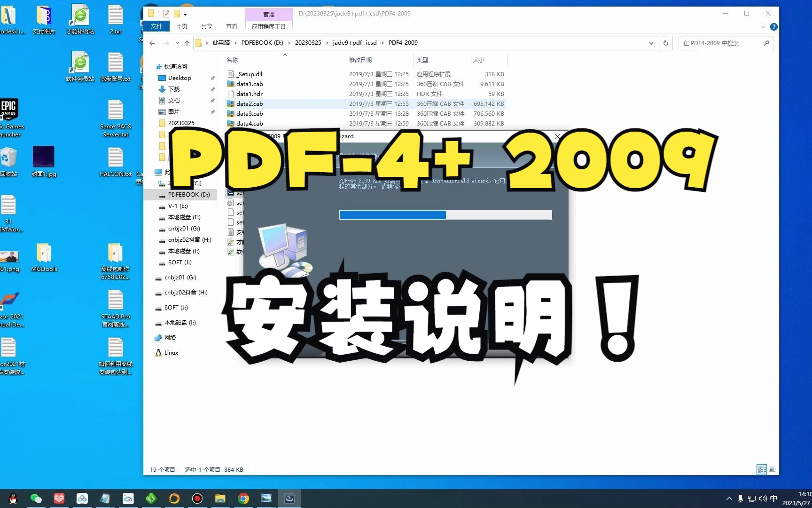This screenshot has width=812, height=508.
Task: Open 封面1.jpg desktop file
Action: pyautogui.click(x=44, y=161)
